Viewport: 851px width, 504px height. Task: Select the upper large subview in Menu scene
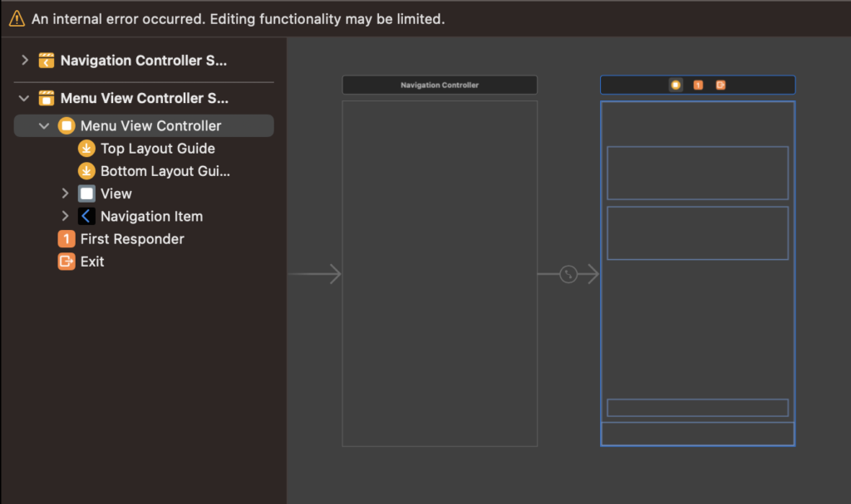pyautogui.click(x=697, y=173)
